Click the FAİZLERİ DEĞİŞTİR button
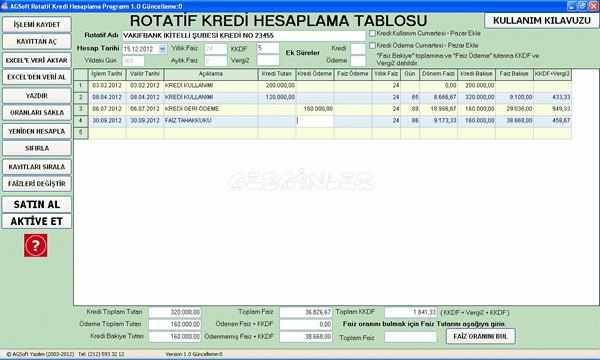 (37, 184)
